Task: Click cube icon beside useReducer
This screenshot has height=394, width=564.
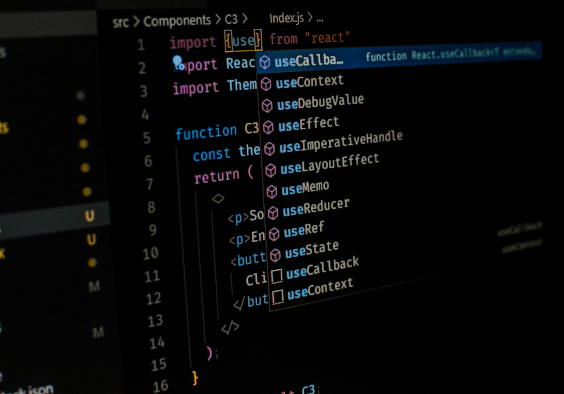Action: 273,213
